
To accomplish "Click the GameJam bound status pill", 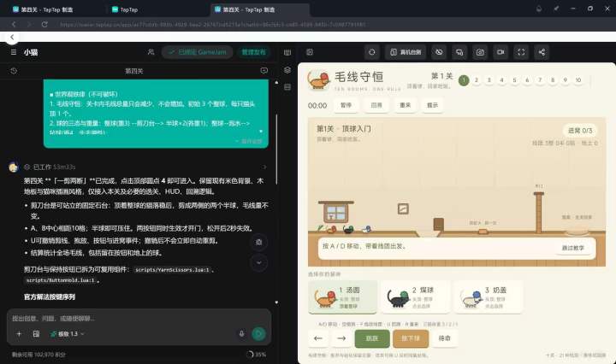I will 198,52.
